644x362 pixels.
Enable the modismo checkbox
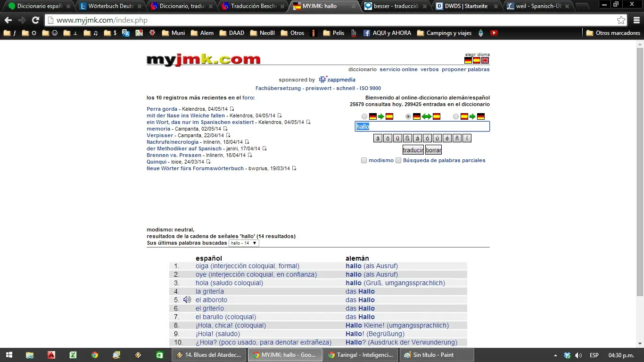point(364,160)
